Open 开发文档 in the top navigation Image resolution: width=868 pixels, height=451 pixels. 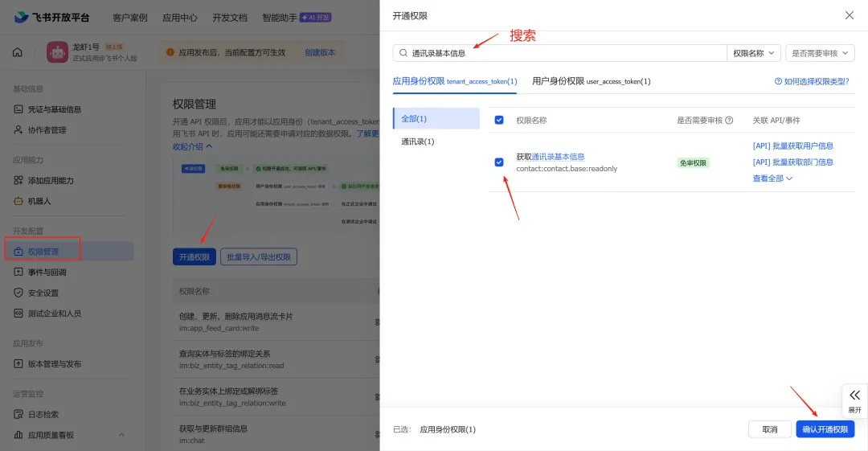pyautogui.click(x=230, y=18)
